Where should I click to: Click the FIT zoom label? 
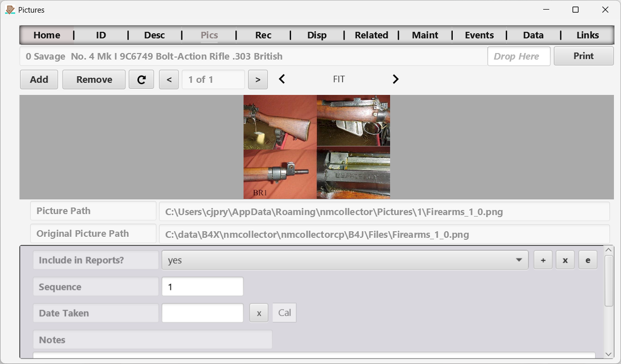[x=339, y=79]
